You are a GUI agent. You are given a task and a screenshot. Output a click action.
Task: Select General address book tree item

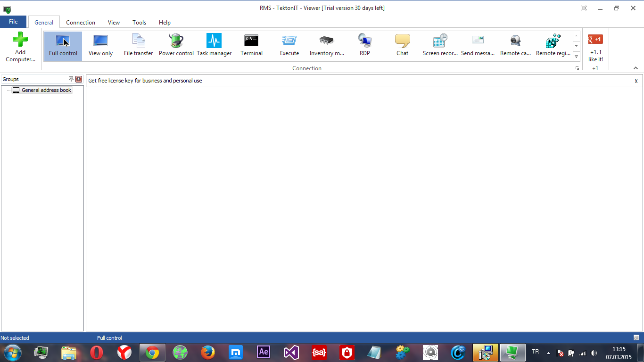(x=42, y=90)
